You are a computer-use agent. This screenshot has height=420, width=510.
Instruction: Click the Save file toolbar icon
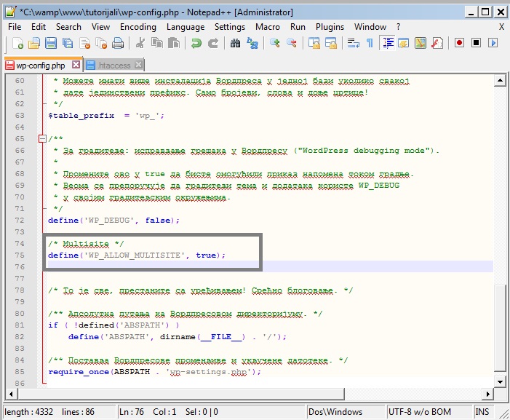pyautogui.click(x=51, y=44)
